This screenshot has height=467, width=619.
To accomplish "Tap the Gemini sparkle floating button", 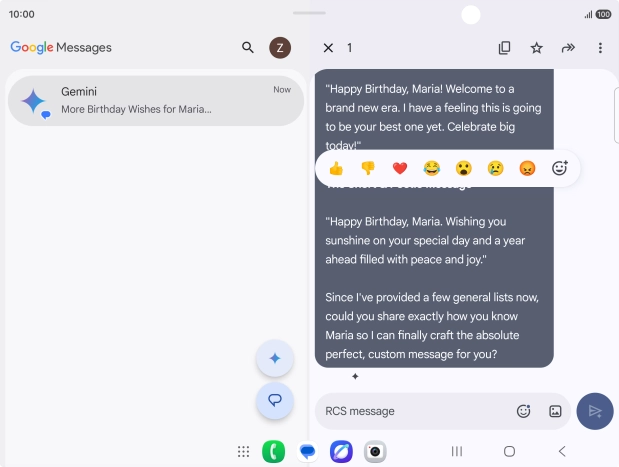I will click(x=275, y=358).
